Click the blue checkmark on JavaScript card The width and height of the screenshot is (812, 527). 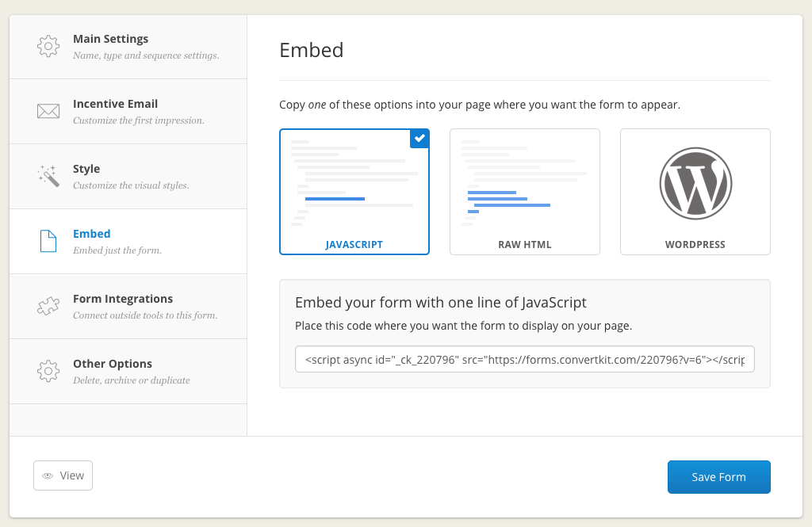pyautogui.click(x=419, y=138)
